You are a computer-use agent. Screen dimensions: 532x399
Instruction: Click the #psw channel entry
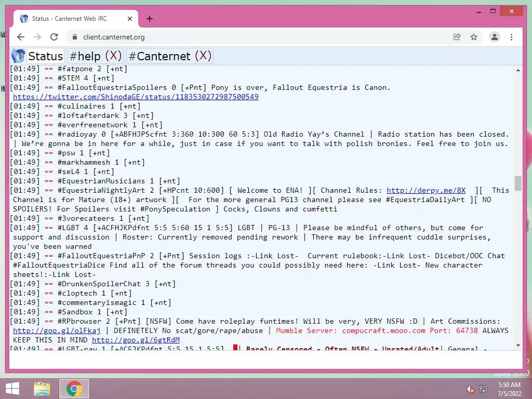[66, 153]
